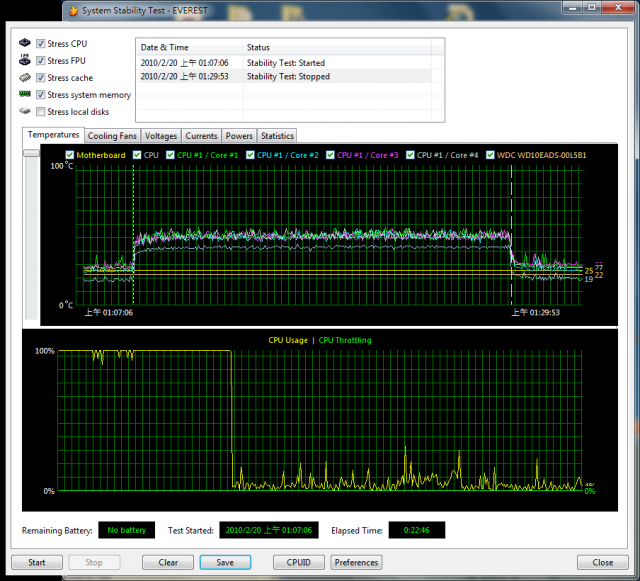Hide the Motherboard temperature line

(70, 155)
